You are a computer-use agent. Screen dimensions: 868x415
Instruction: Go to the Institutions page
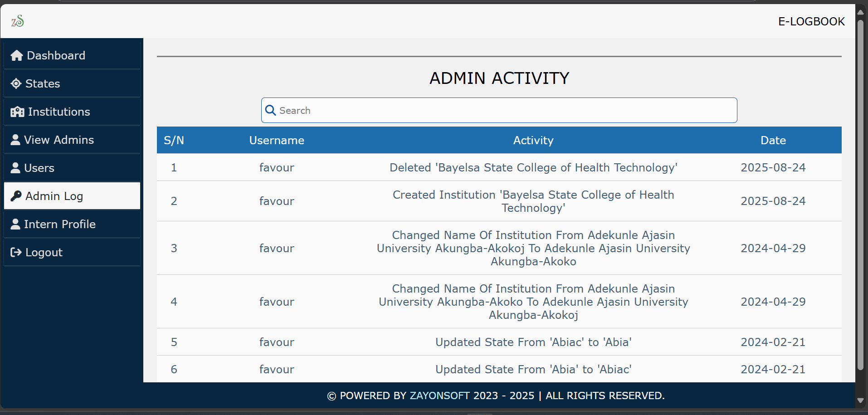click(59, 112)
